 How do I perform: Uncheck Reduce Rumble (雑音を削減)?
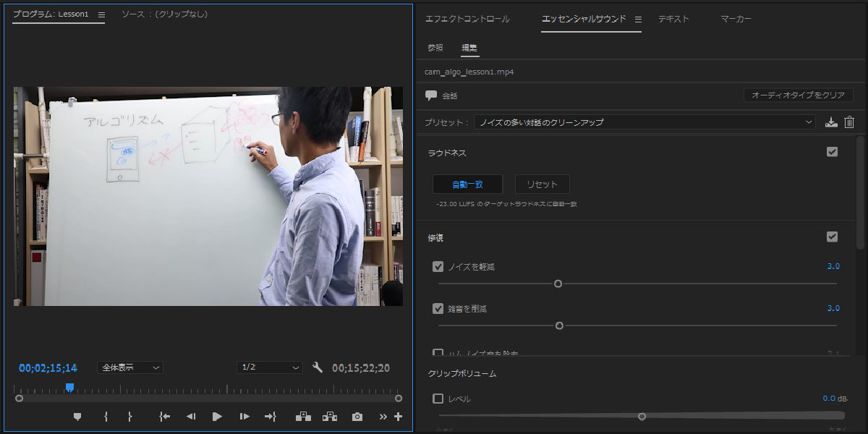click(x=438, y=308)
